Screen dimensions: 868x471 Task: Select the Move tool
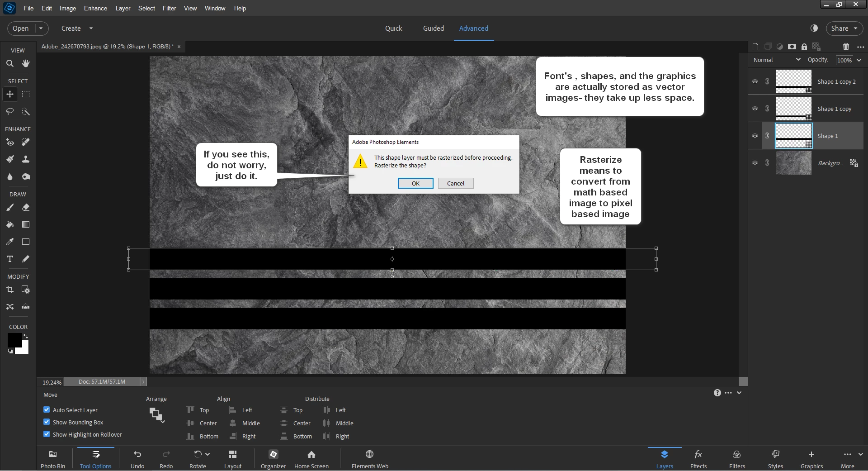(x=9, y=94)
